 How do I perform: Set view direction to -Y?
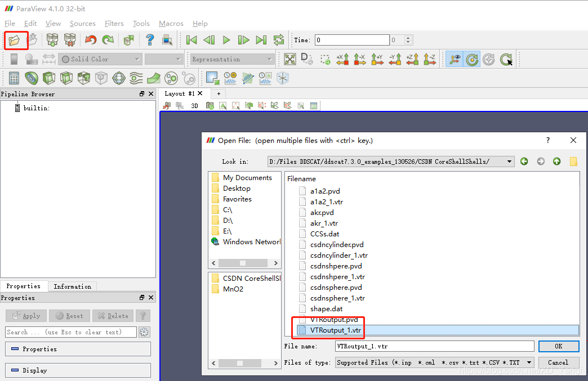pyautogui.click(x=395, y=59)
